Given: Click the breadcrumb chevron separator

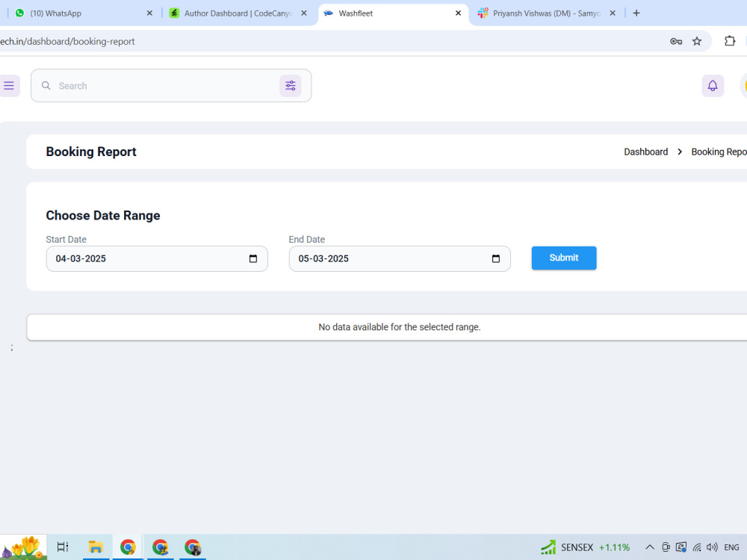Looking at the screenshot, I should click(x=680, y=152).
